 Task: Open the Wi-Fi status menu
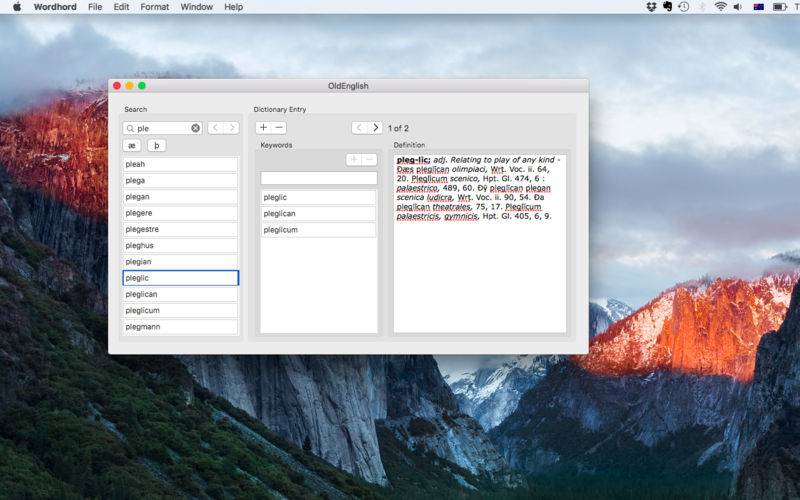[x=720, y=7]
